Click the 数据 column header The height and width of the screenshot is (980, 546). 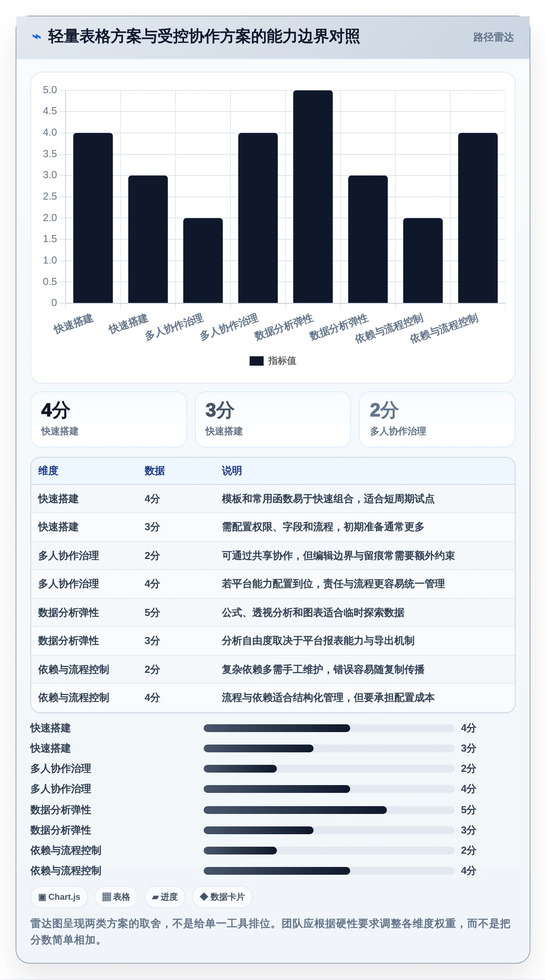[x=155, y=471]
